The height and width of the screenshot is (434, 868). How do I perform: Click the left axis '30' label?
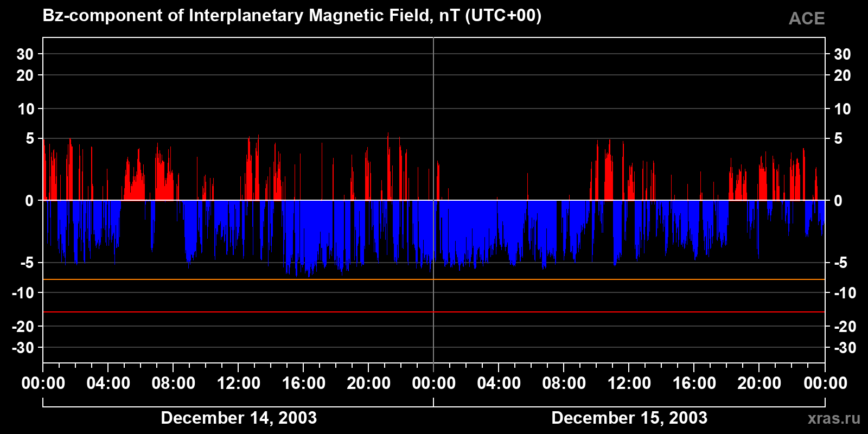[25, 54]
